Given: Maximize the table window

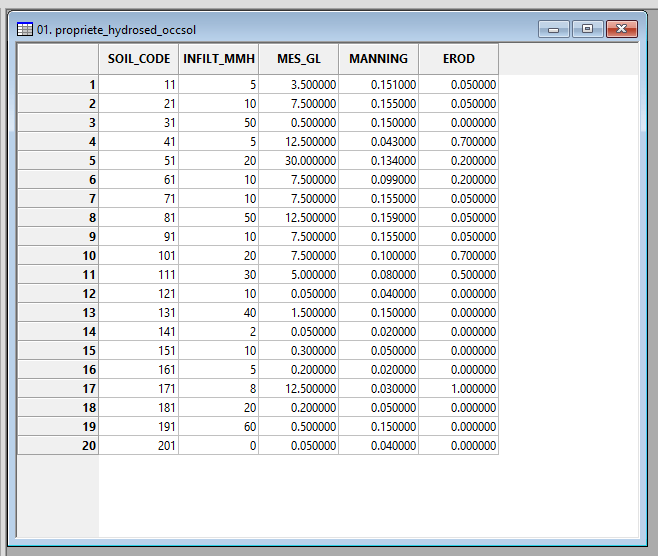Looking at the screenshot, I should click(587, 29).
